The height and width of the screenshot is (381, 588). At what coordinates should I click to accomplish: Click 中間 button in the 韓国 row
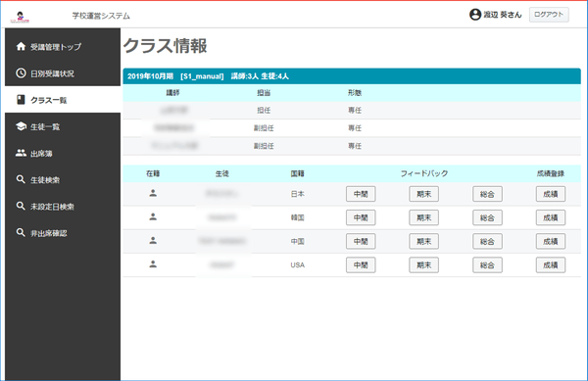pos(361,217)
